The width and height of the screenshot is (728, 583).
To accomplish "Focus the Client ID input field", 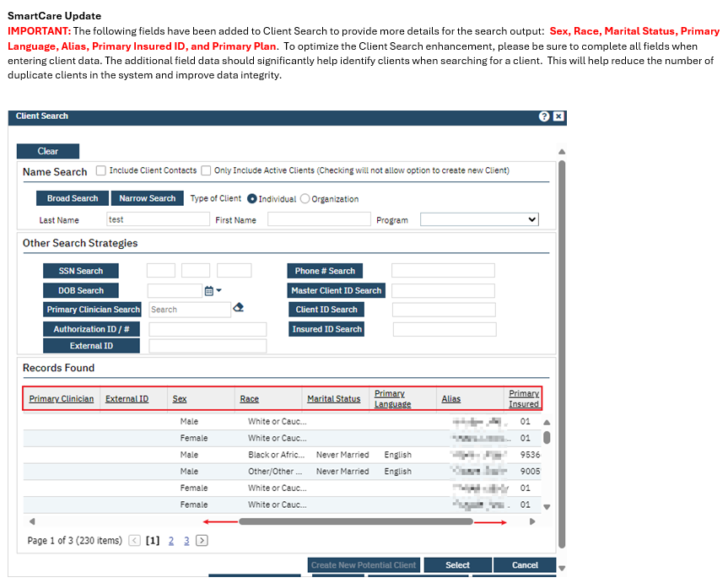I will (x=444, y=310).
